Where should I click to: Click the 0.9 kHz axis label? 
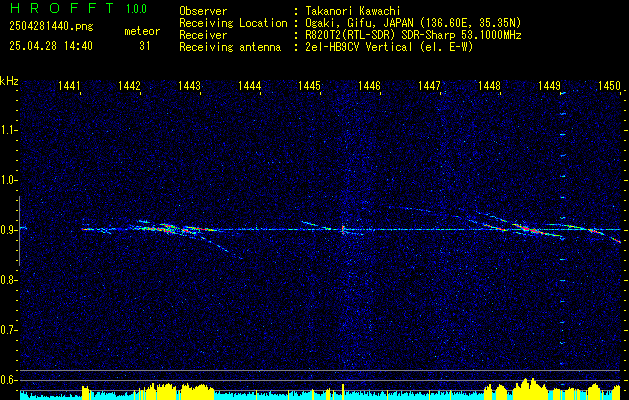click(x=7, y=230)
